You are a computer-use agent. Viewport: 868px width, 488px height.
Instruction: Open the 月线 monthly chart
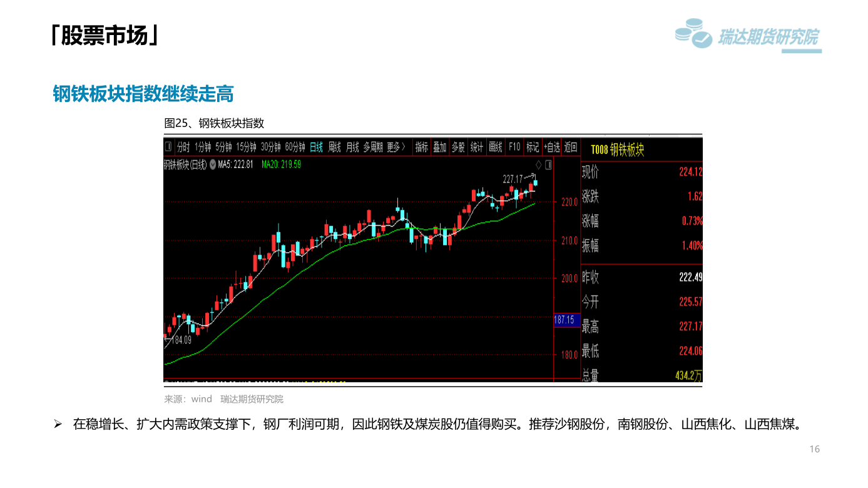click(352, 147)
